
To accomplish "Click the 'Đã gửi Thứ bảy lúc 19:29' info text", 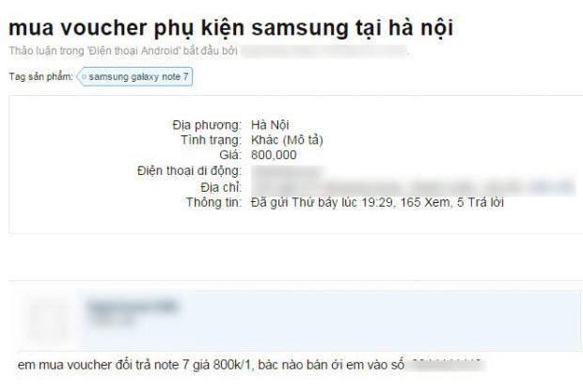I will point(323,202).
